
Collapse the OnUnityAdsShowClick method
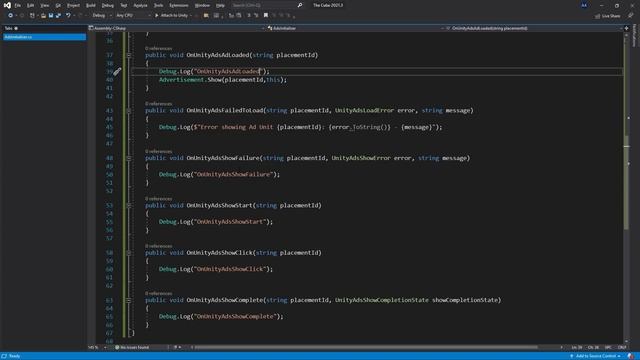[129, 253]
